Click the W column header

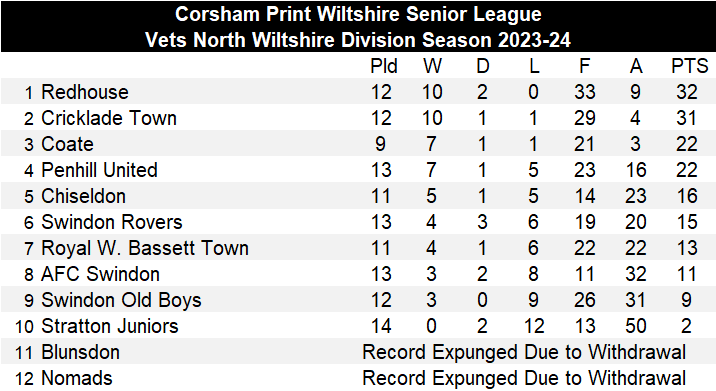(432, 66)
